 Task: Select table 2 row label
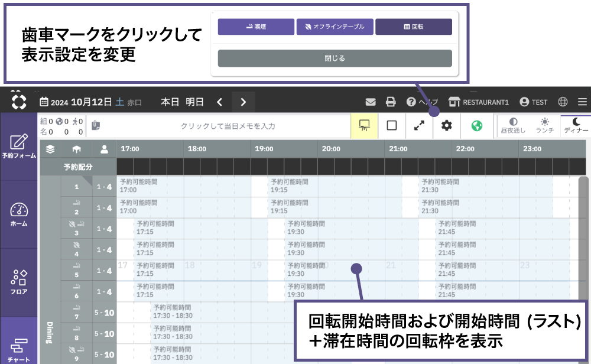pyautogui.click(x=76, y=207)
